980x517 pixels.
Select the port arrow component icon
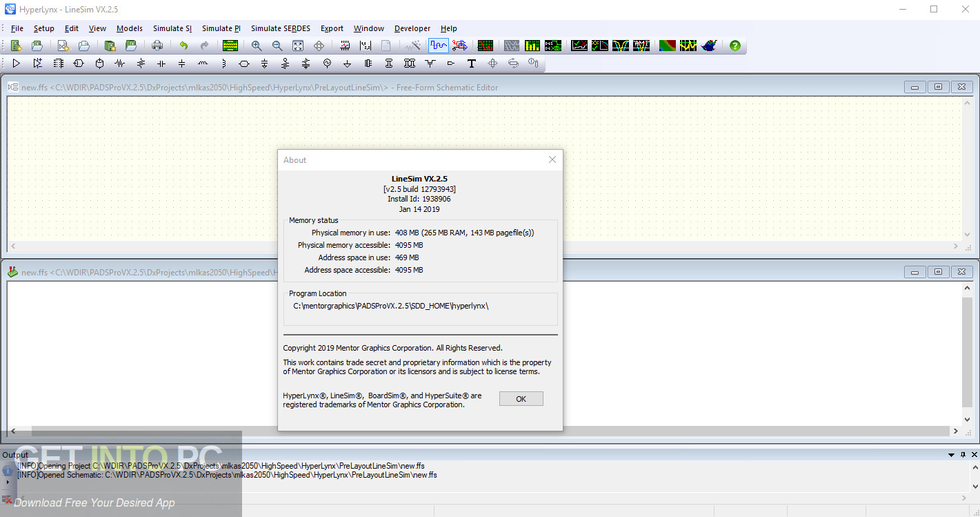pyautogui.click(x=451, y=64)
